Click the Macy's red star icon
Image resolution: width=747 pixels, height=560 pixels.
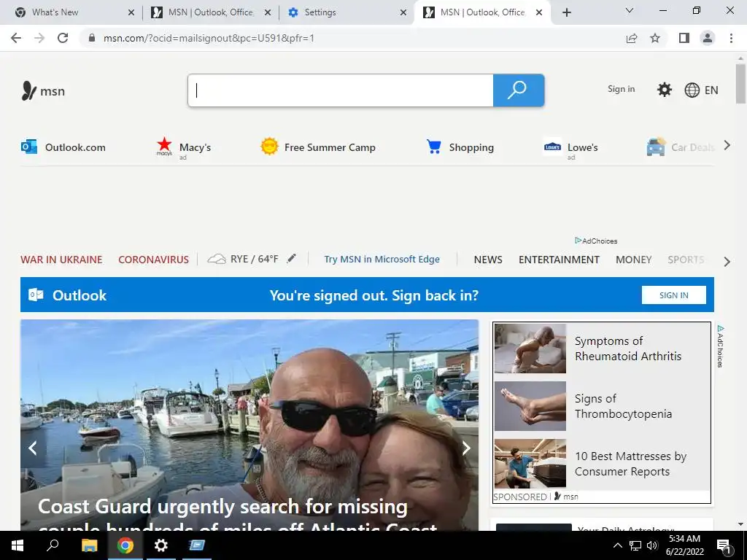pos(164,145)
